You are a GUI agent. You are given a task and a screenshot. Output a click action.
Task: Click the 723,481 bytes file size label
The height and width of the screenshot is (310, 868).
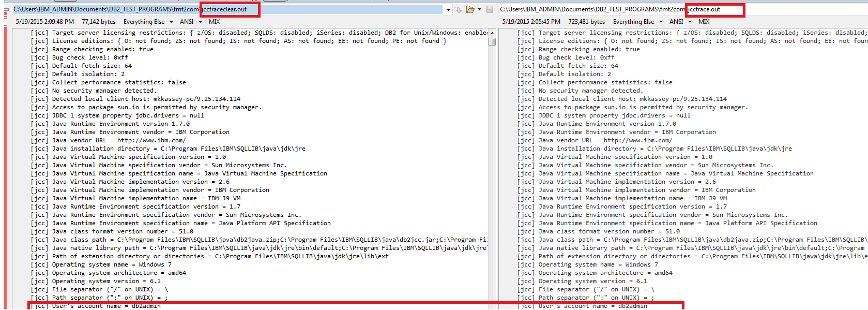point(586,22)
